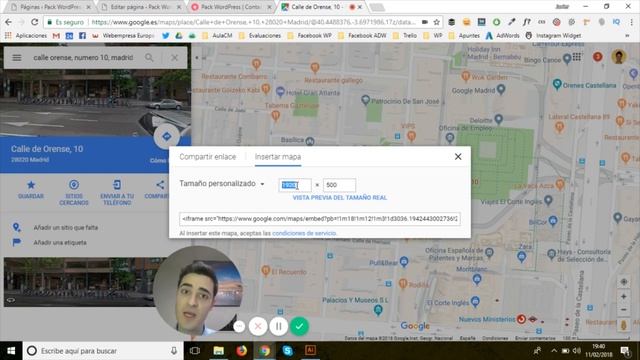Click the search magnifier icon in Maps

(149, 58)
